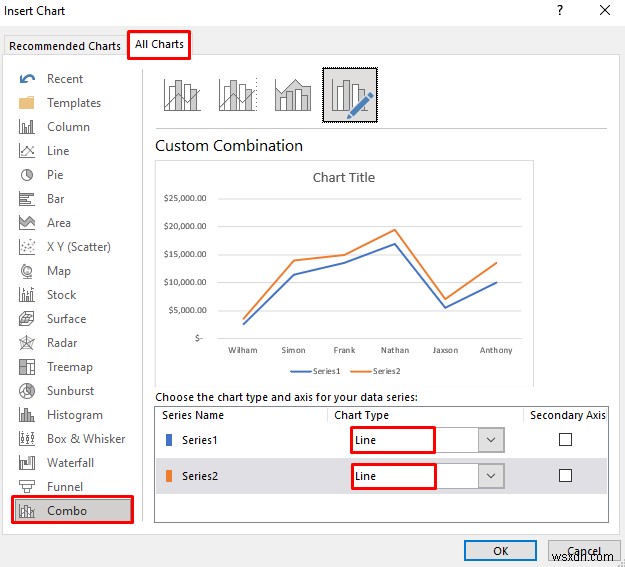Select the Histogram chart icon

(x=27, y=415)
